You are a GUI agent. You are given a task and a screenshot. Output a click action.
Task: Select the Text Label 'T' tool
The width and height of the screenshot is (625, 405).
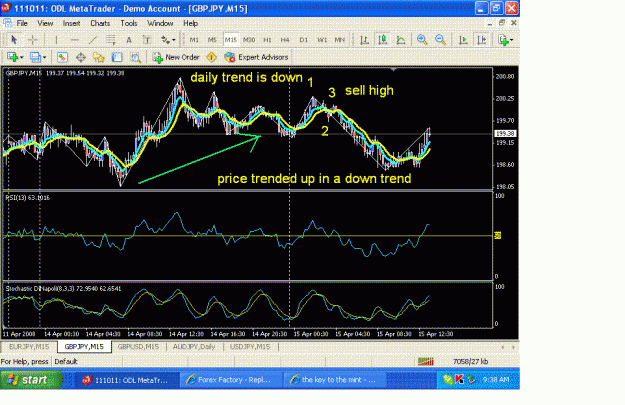[147, 40]
